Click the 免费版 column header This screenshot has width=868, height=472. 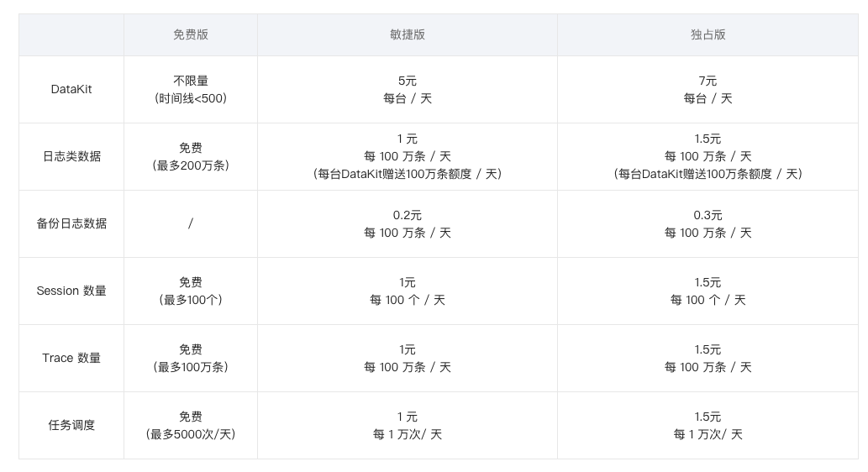pos(191,35)
